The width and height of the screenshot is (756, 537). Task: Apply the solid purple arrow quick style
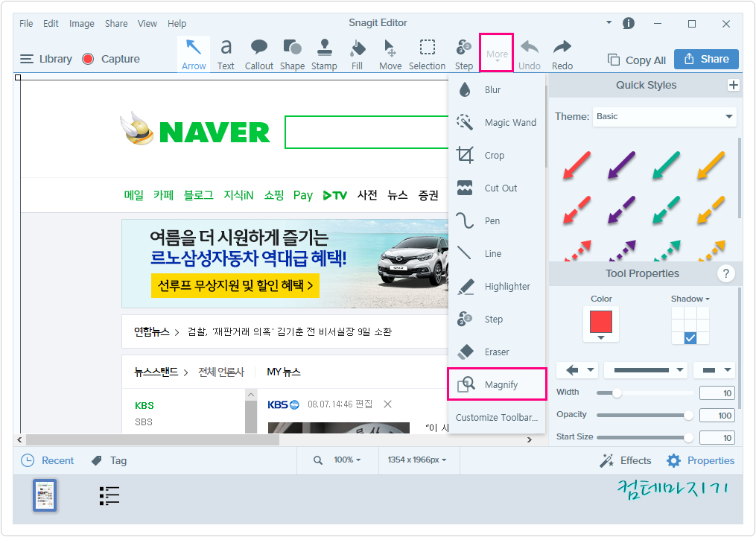click(x=621, y=165)
